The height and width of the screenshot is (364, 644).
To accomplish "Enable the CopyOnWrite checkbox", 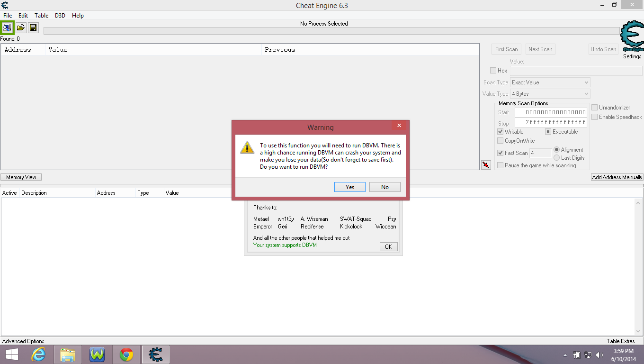I will click(x=500, y=141).
